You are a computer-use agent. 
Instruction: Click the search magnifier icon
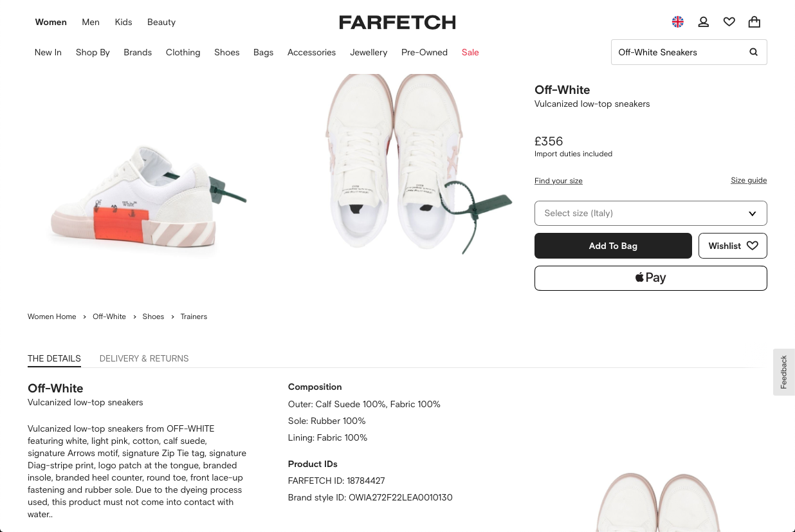click(x=753, y=52)
